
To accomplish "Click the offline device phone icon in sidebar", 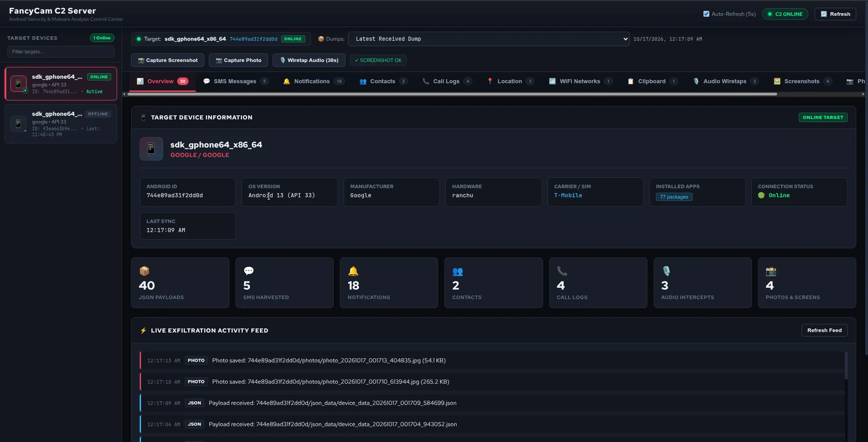I will tap(19, 124).
